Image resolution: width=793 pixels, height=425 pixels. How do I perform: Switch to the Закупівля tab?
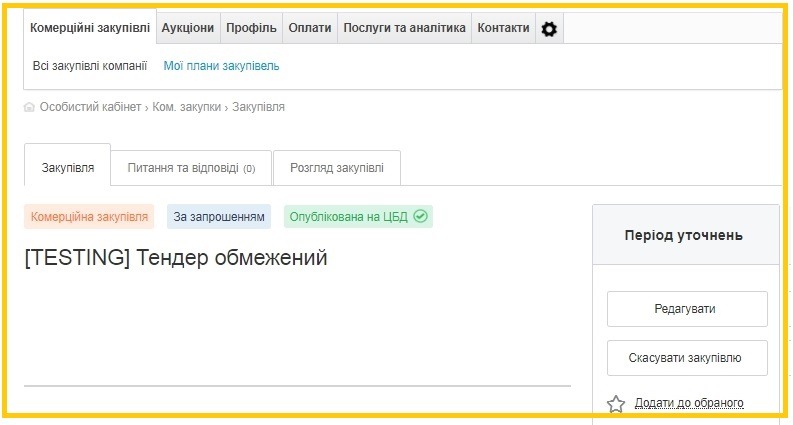click(68, 168)
